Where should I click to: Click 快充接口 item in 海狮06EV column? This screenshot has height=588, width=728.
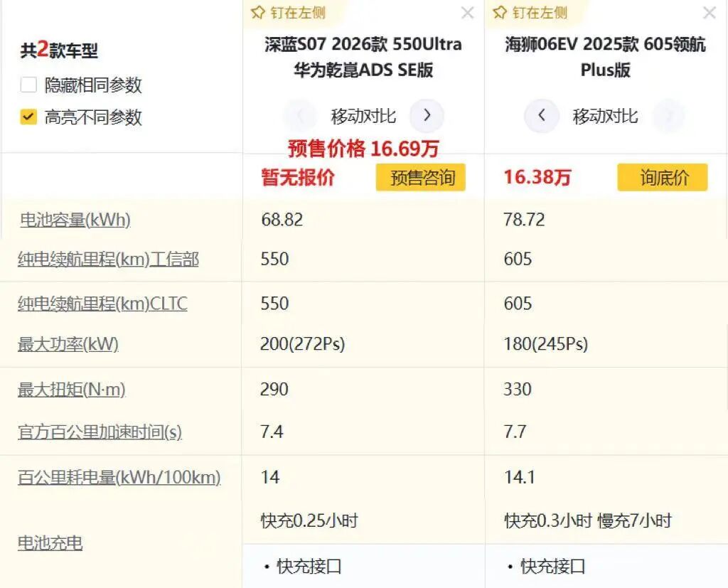click(x=553, y=567)
